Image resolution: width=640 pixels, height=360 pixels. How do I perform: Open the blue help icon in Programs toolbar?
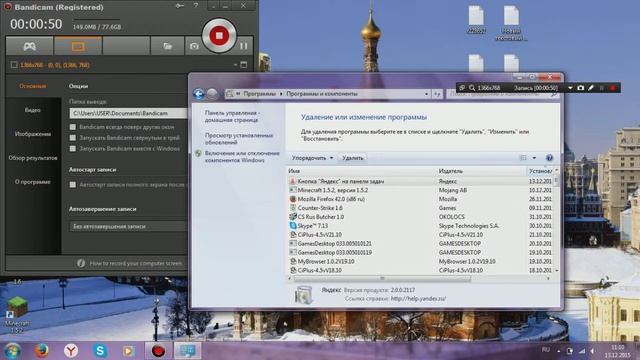pos(549,158)
